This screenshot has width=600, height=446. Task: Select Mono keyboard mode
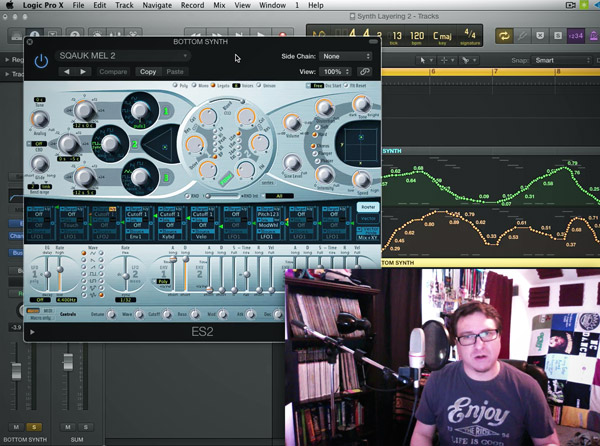(x=194, y=86)
